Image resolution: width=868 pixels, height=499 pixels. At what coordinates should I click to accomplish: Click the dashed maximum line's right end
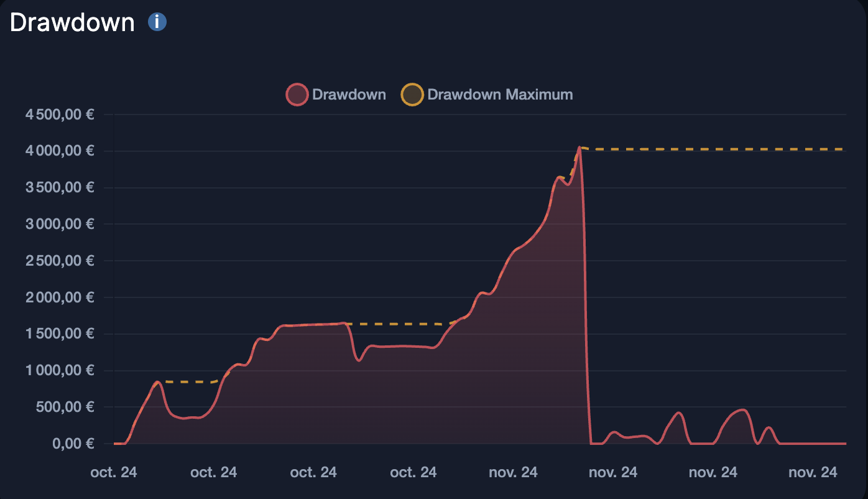pos(842,149)
